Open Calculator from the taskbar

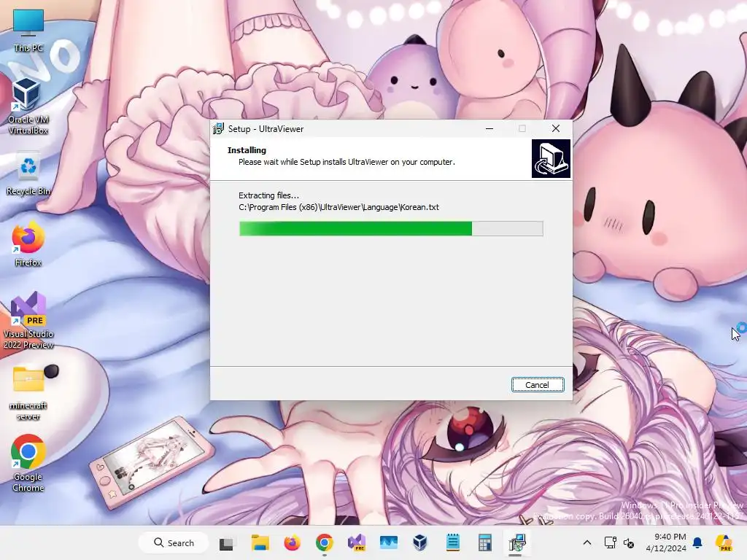click(484, 542)
